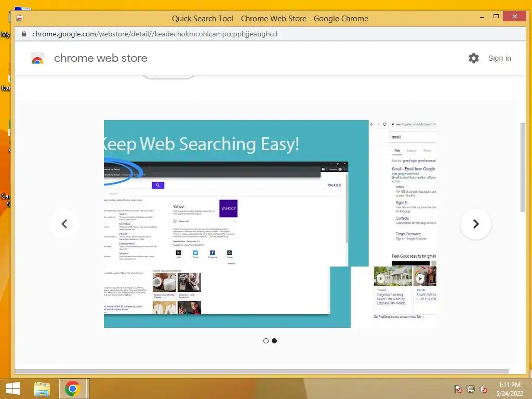Click the 'chrome web store' title text
Screen dimensions: 532x399
pyautogui.click(x=100, y=58)
